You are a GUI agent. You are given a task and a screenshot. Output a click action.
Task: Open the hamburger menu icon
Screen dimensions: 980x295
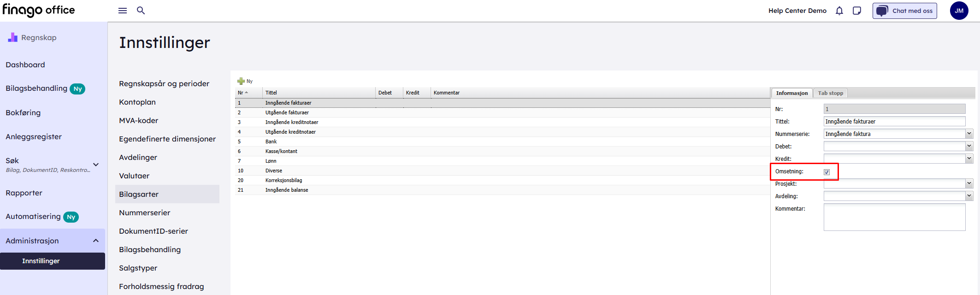pos(123,11)
